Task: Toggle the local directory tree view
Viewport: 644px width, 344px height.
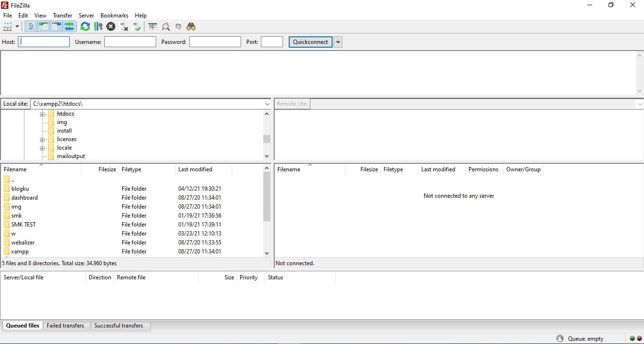Action: pos(43,26)
